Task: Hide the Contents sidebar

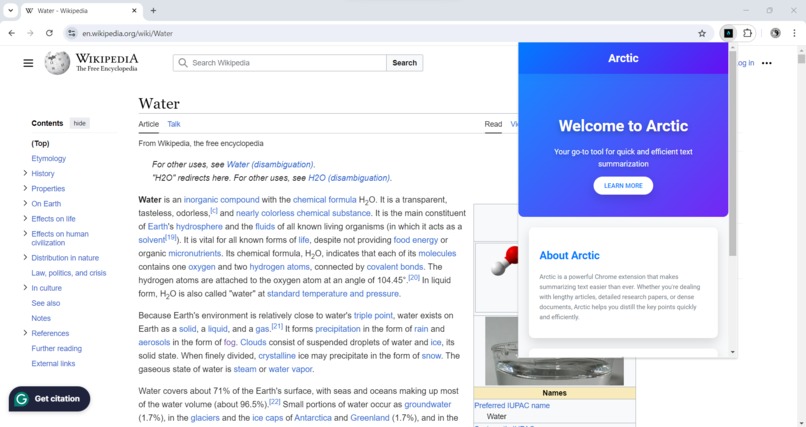Action: [x=79, y=123]
